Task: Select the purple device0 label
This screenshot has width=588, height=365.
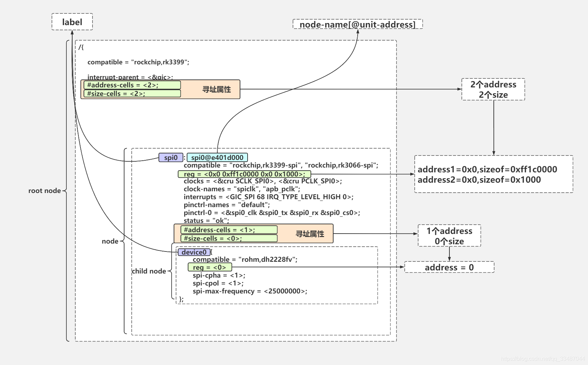Action: click(x=194, y=252)
